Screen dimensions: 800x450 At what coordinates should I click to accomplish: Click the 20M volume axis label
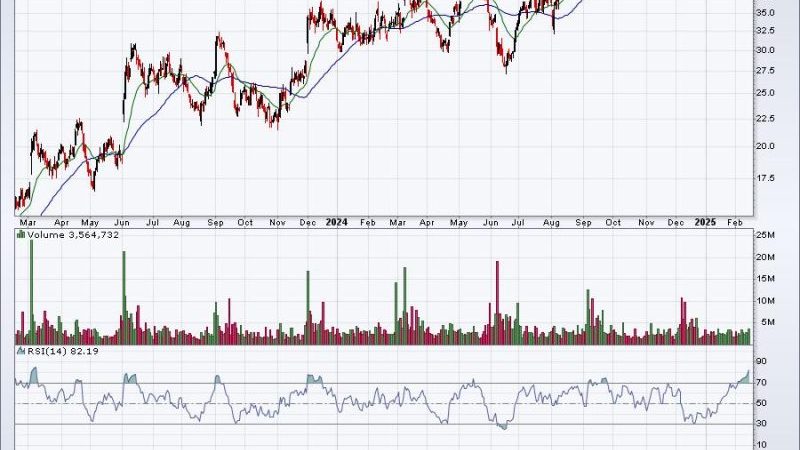click(766, 257)
